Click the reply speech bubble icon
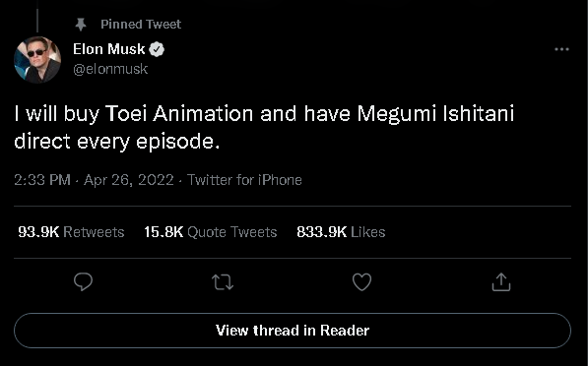The width and height of the screenshot is (588, 366). [84, 281]
